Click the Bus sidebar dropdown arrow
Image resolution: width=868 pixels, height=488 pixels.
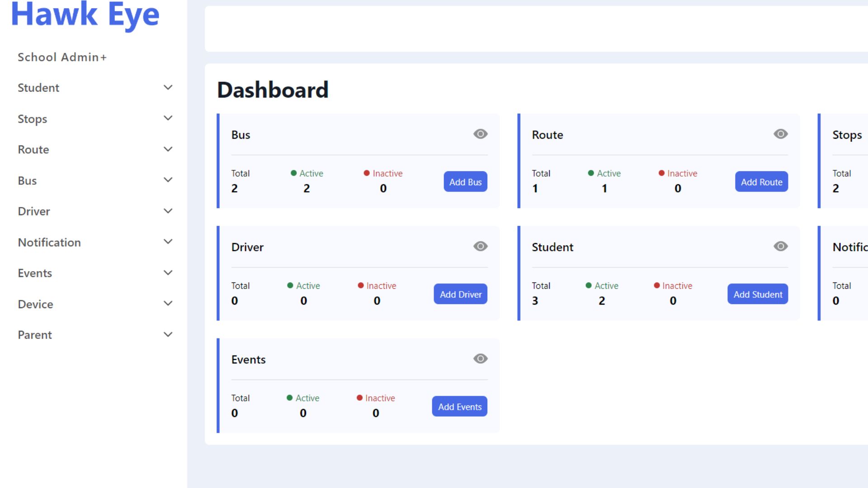click(168, 180)
